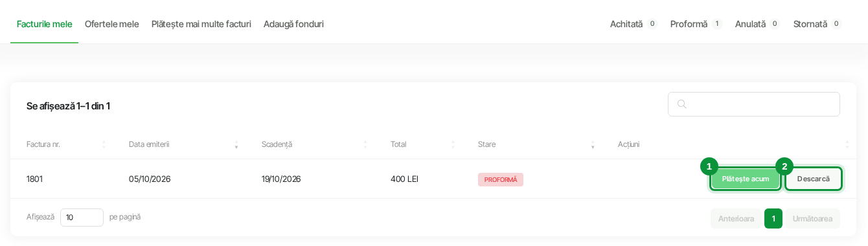Open the Facturile mele tab
Screen dimensions: 868x246
click(44, 24)
